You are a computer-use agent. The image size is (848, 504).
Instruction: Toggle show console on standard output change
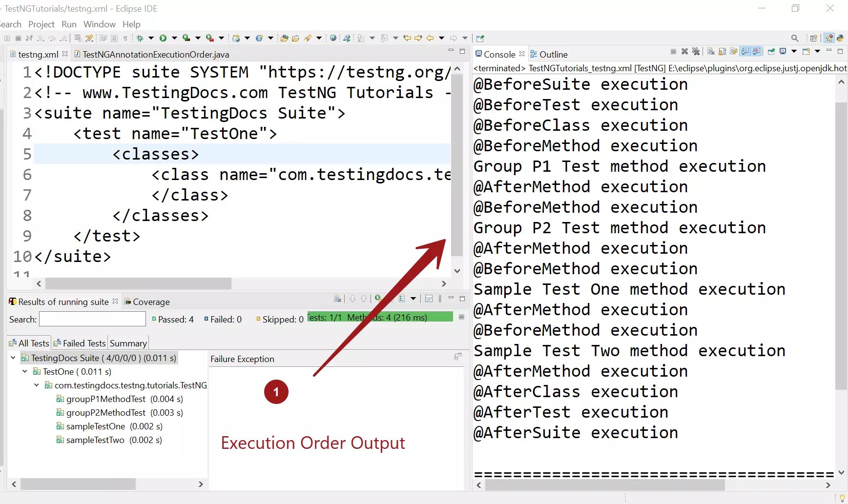point(745,51)
